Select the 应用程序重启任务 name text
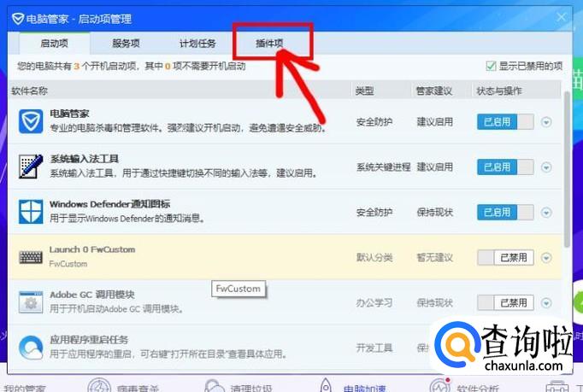 (x=89, y=340)
